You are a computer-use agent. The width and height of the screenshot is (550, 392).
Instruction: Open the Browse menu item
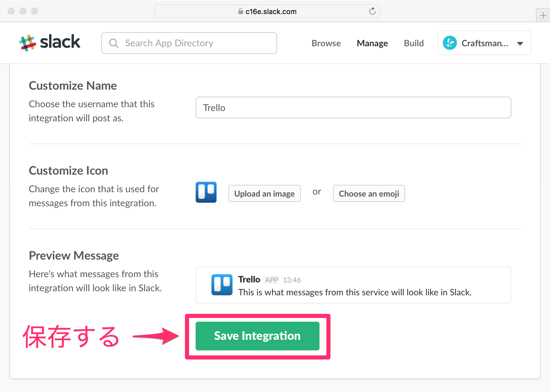pos(326,43)
